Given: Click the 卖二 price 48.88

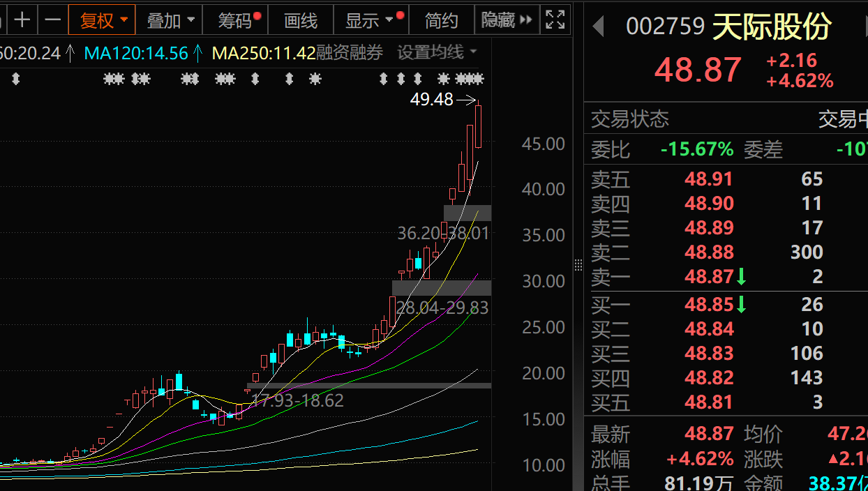Looking at the screenshot, I should pos(709,252).
